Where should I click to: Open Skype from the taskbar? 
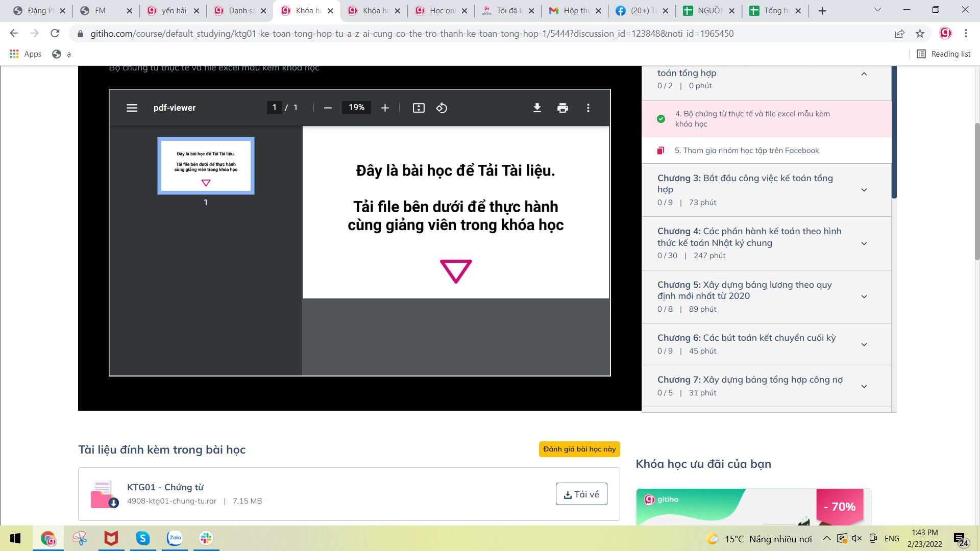click(143, 538)
